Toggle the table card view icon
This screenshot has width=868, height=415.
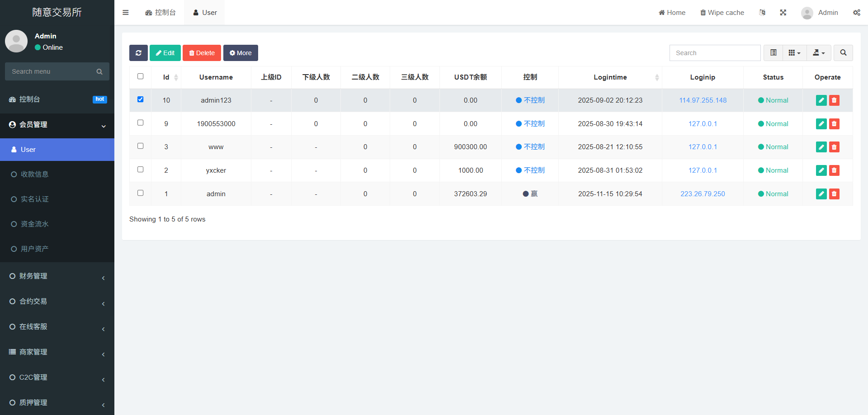[773, 53]
